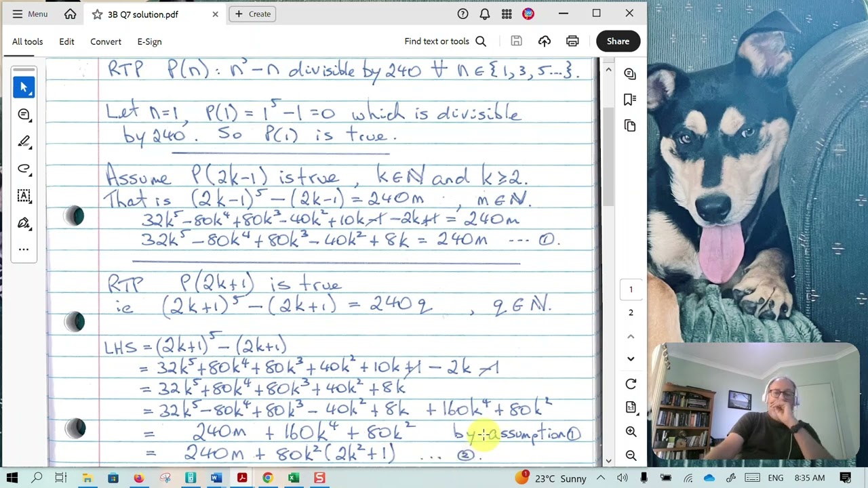Open Adobe Acrobat taskbar icon
The image size is (868, 488).
pos(241,478)
